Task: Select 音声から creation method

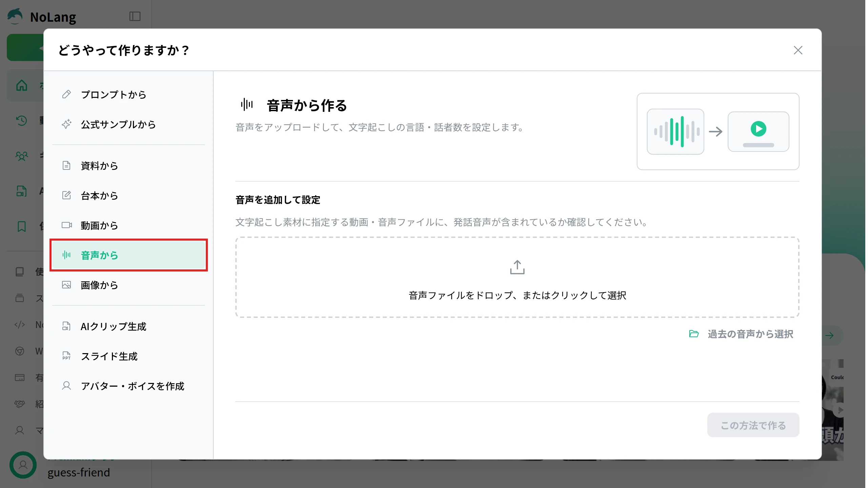Action: [x=129, y=255]
